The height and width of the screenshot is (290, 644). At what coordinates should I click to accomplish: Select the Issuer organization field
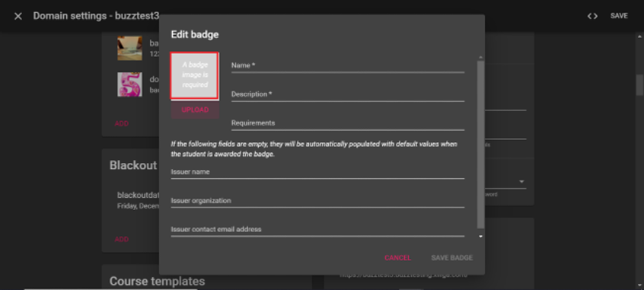[x=317, y=201]
